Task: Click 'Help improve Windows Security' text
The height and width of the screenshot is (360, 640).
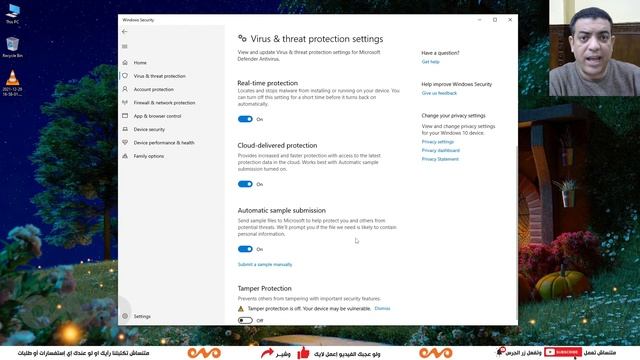Action: click(x=457, y=84)
